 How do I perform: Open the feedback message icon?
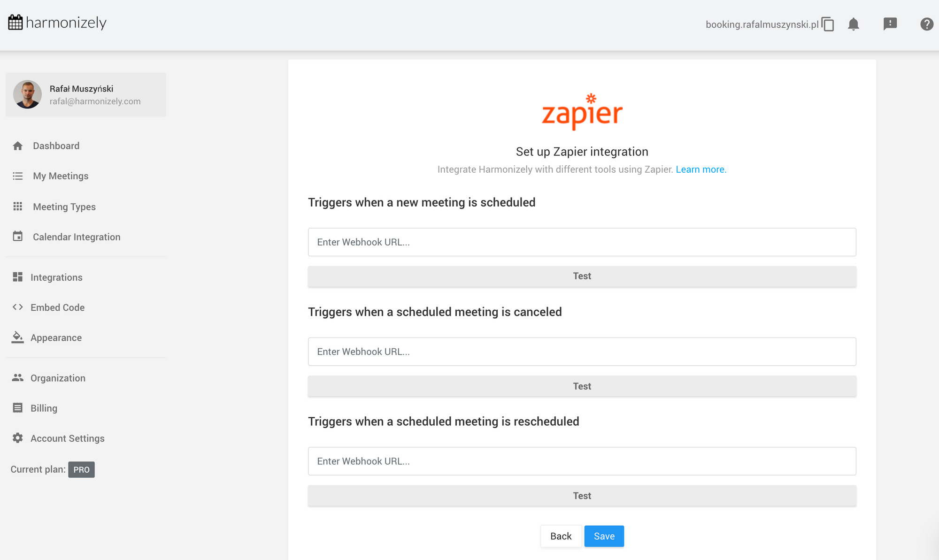[890, 24]
